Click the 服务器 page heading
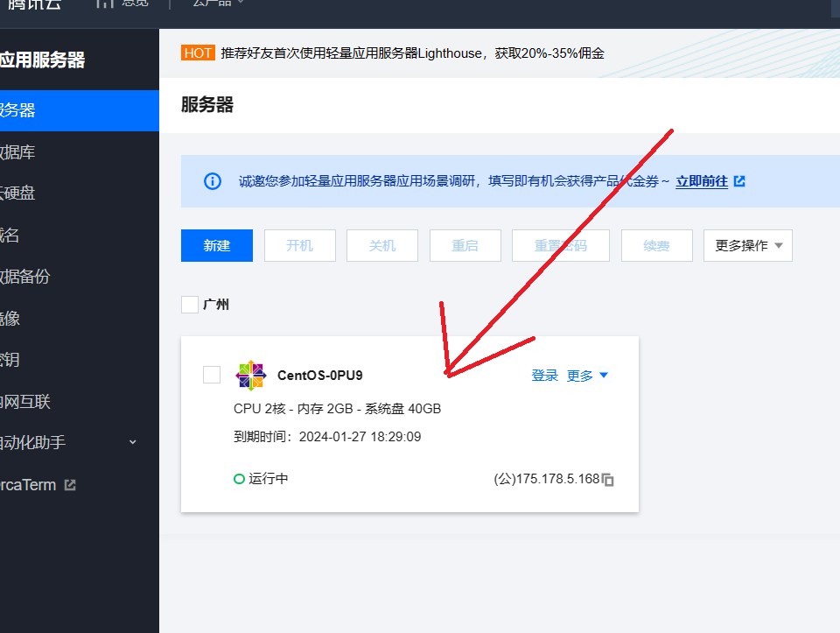The image size is (840, 633). (207, 104)
